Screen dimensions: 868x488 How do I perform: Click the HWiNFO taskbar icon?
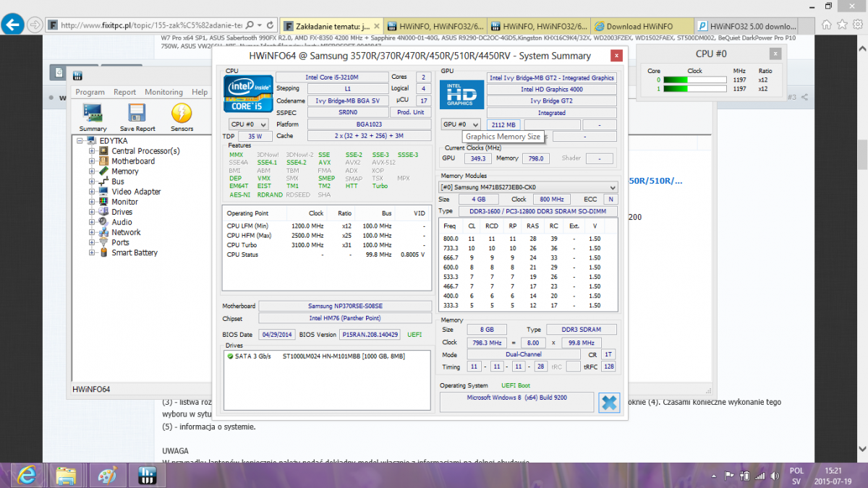tap(147, 476)
